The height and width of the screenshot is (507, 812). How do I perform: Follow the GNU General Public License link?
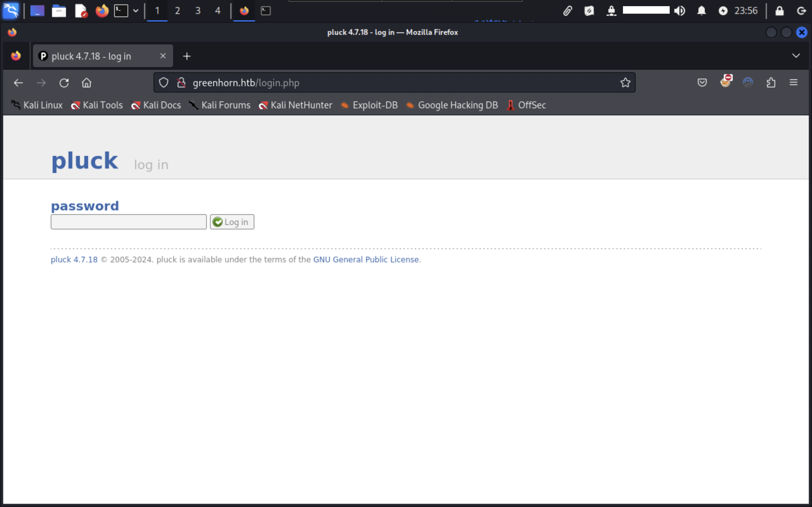366,260
